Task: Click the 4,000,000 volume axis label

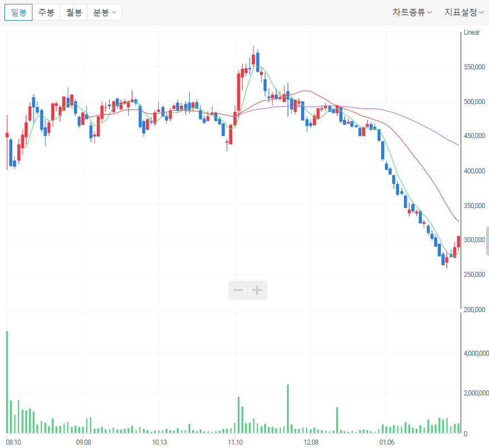Action: (476, 353)
